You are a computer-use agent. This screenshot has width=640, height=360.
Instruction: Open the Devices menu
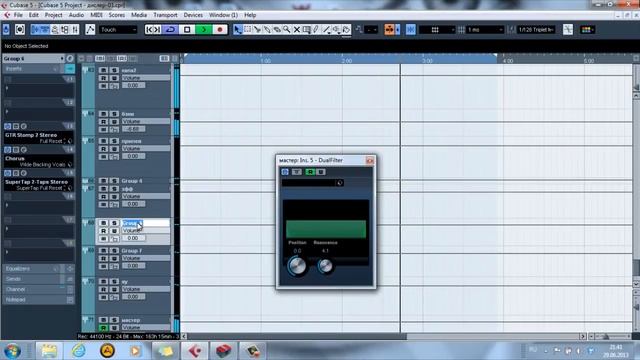click(193, 15)
